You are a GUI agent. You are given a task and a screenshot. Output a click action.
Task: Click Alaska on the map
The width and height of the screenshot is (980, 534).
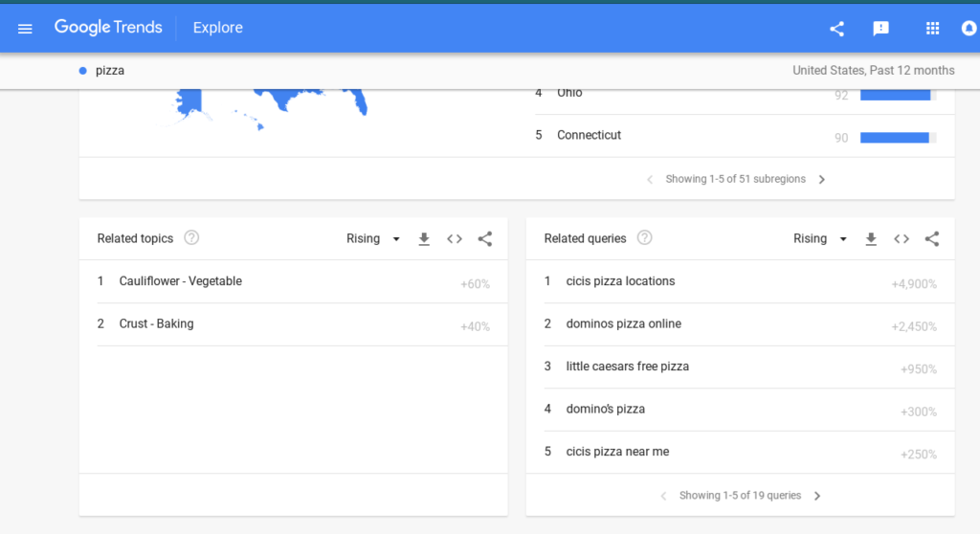pos(189,103)
